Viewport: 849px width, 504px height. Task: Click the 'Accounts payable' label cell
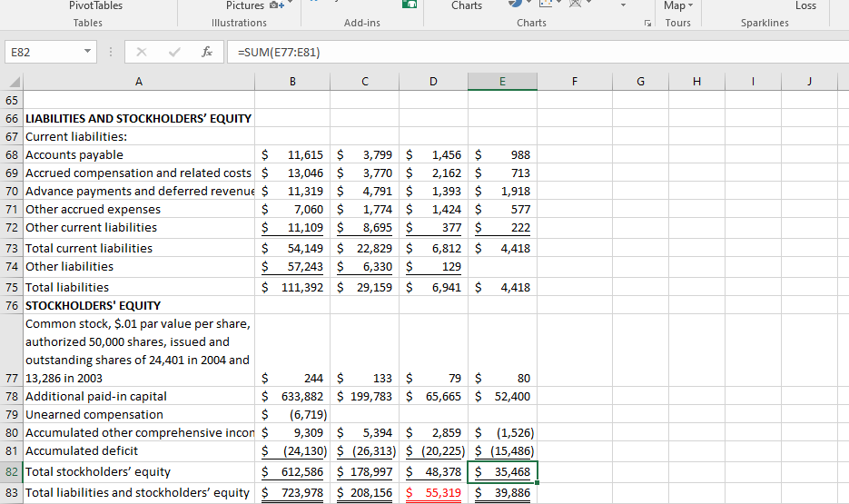point(139,154)
